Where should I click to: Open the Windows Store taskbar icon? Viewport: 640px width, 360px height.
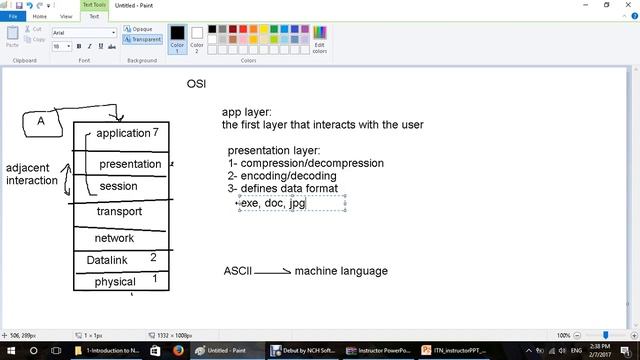(155, 351)
